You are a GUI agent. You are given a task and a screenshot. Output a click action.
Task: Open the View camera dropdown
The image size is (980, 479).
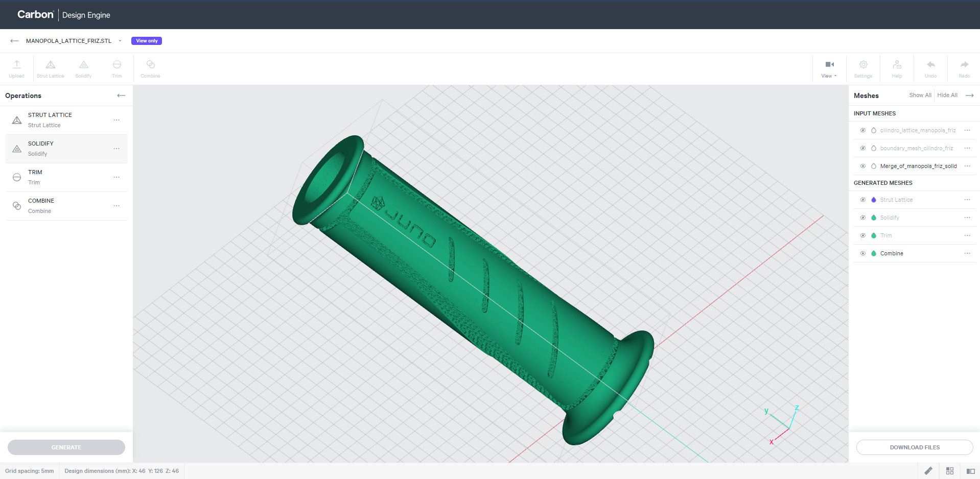click(x=829, y=68)
